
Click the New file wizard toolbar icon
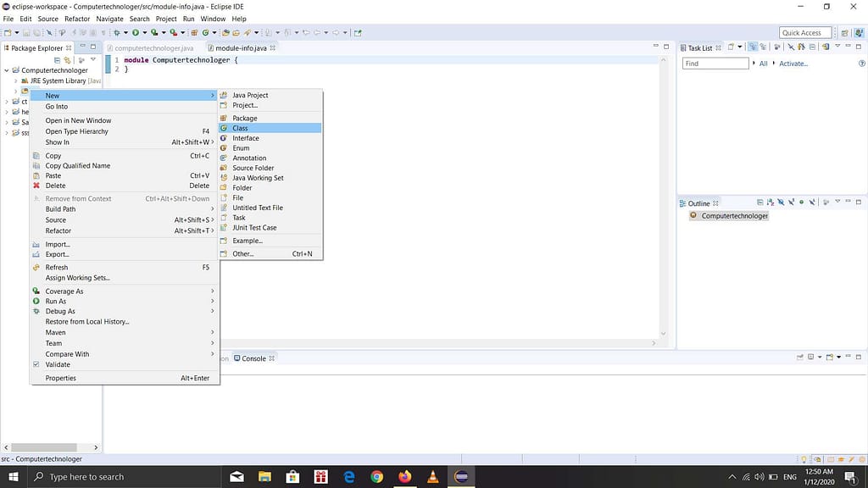pyautogui.click(x=8, y=33)
